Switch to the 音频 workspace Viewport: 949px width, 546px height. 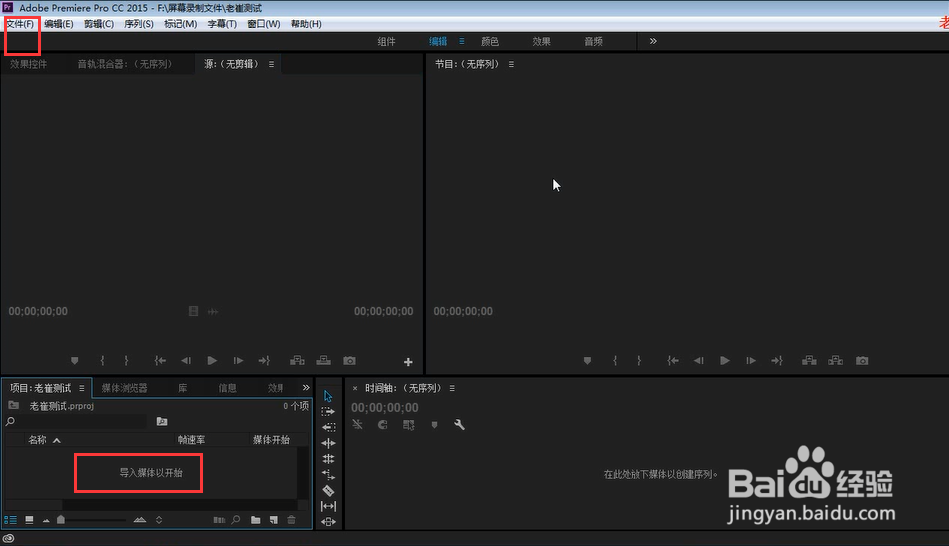click(593, 41)
